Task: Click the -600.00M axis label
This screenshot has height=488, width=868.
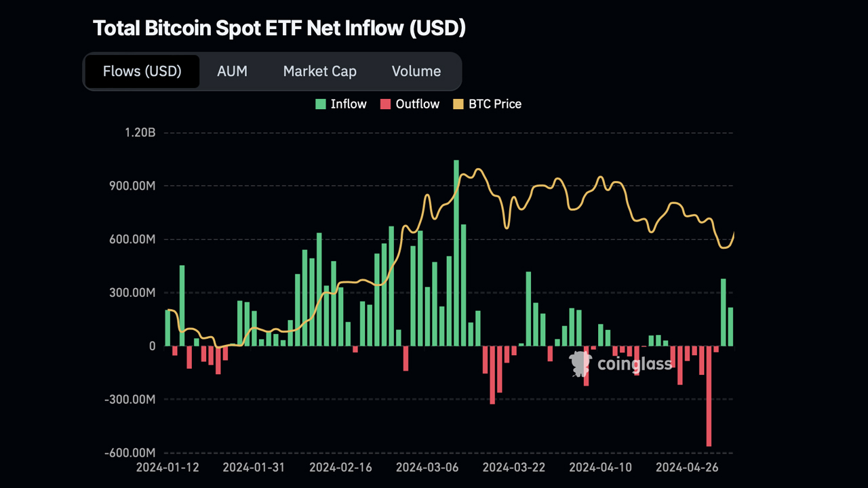Action: tap(129, 453)
